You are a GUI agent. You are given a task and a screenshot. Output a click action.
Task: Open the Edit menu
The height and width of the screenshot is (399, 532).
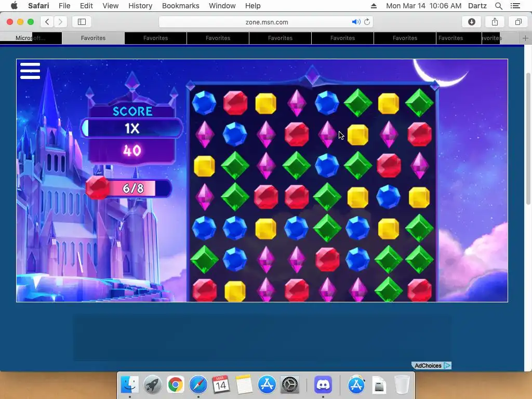pos(86,6)
